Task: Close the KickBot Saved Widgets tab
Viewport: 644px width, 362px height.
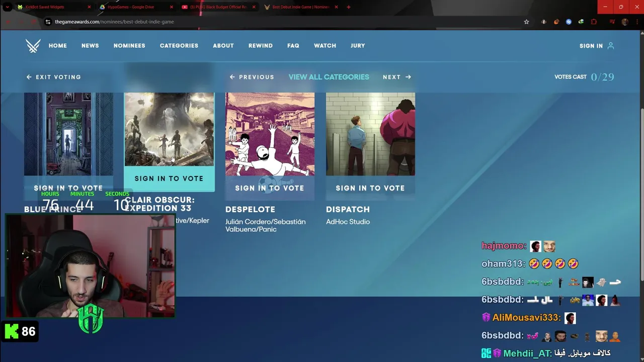Action: tap(89, 7)
